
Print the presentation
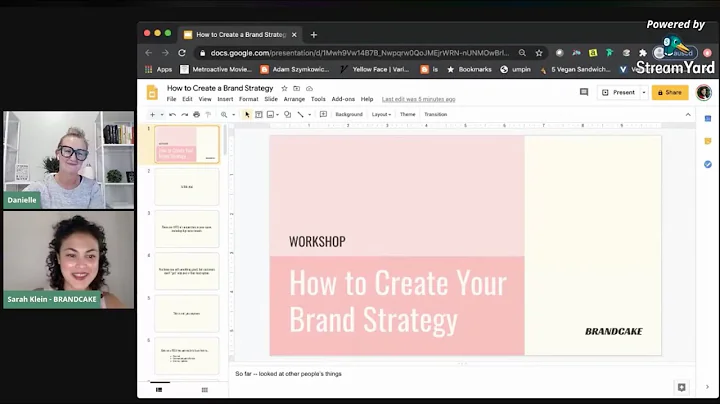coord(197,114)
